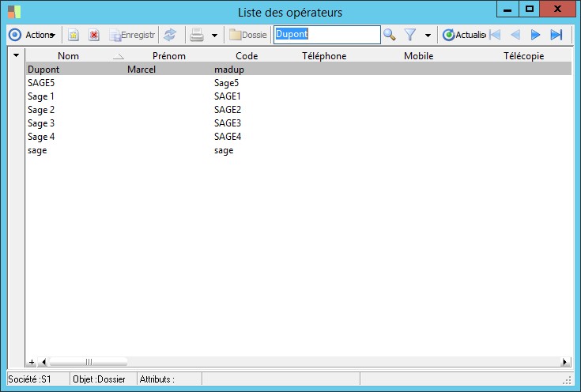The height and width of the screenshot is (392, 581).
Task: Click the Enregistrer save button
Action: pyautogui.click(x=131, y=35)
